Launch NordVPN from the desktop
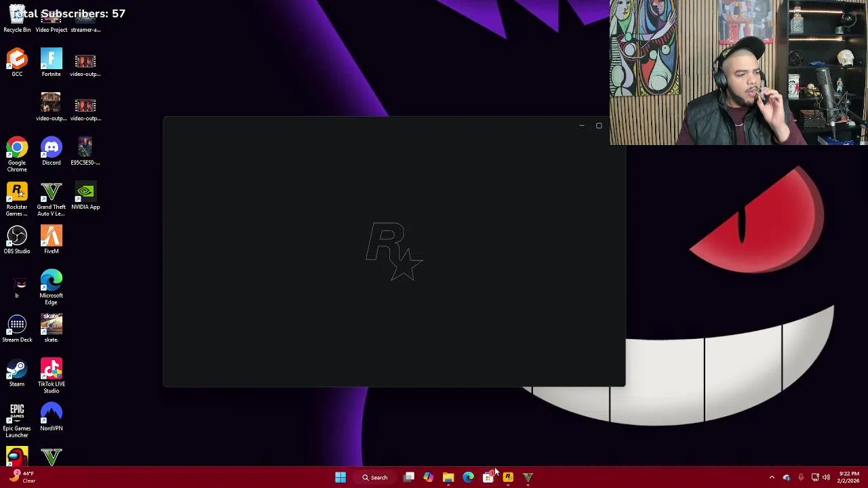This screenshot has width=868, height=488. tap(52, 417)
